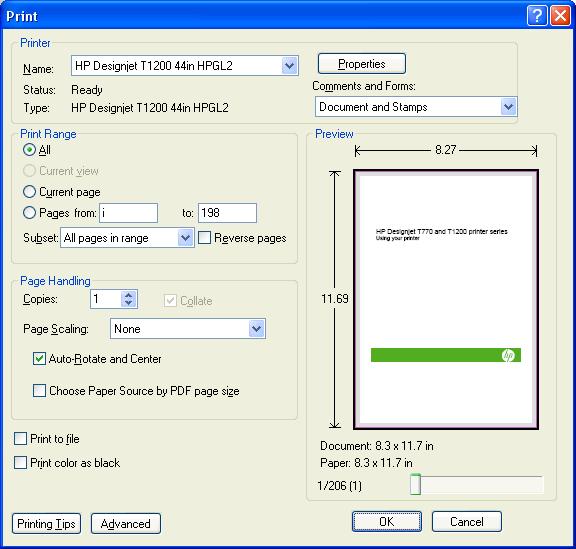Enable Choose Paper Source by PDF page size
The width and height of the screenshot is (576, 549).
pos(39,391)
